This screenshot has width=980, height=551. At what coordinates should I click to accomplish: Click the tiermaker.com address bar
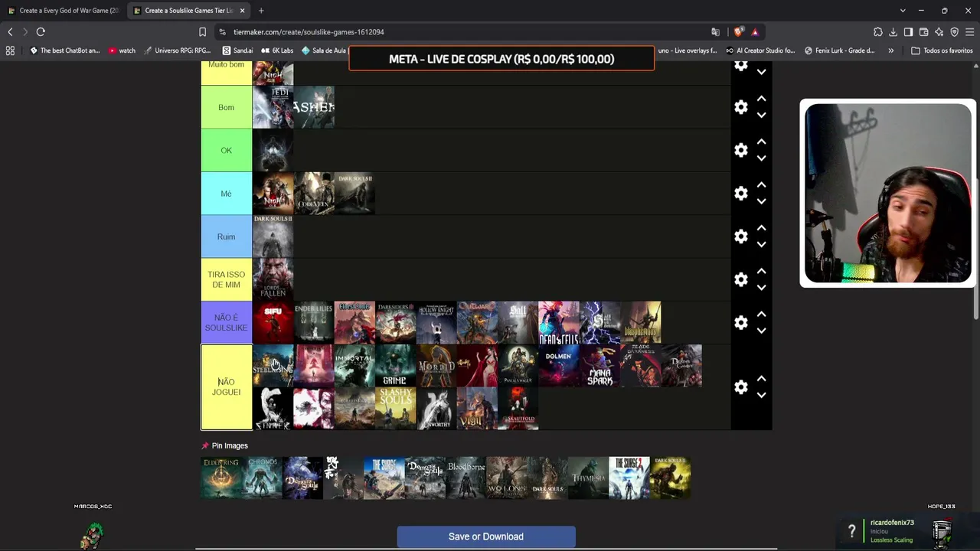point(461,32)
